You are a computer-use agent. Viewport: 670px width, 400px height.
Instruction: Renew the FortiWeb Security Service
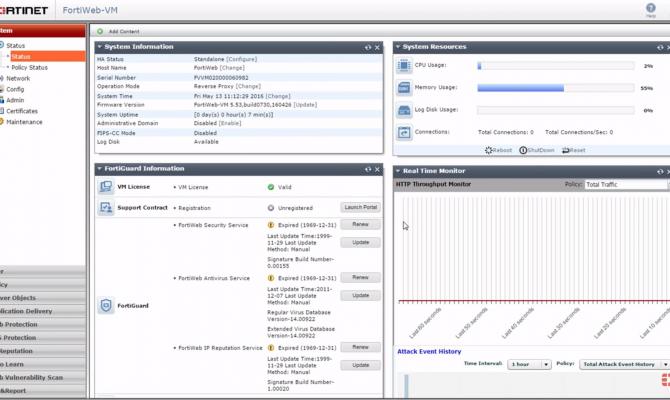click(361, 224)
